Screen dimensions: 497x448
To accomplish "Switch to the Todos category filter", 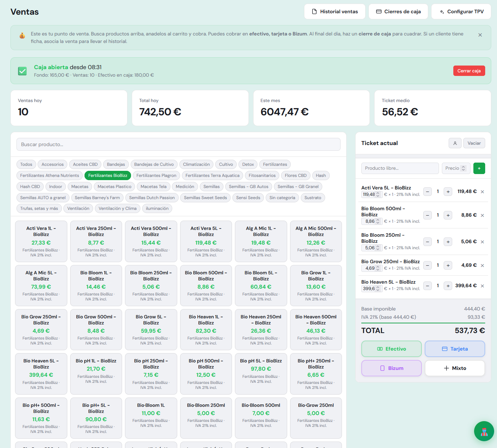I will [26, 164].
